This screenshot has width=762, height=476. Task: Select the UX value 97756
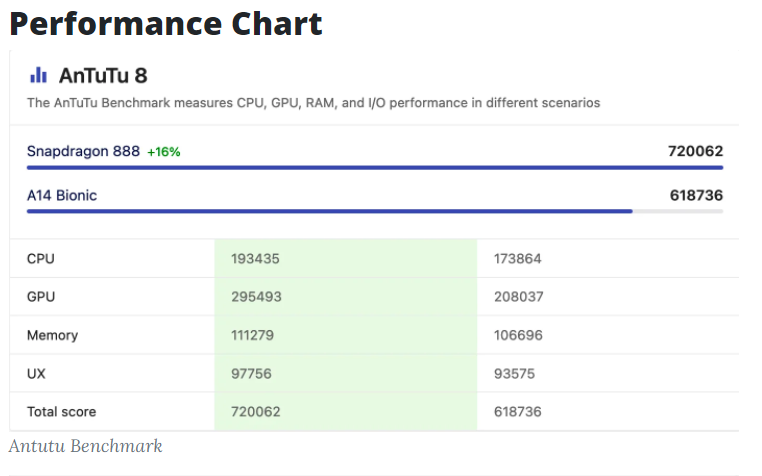pyautogui.click(x=251, y=374)
